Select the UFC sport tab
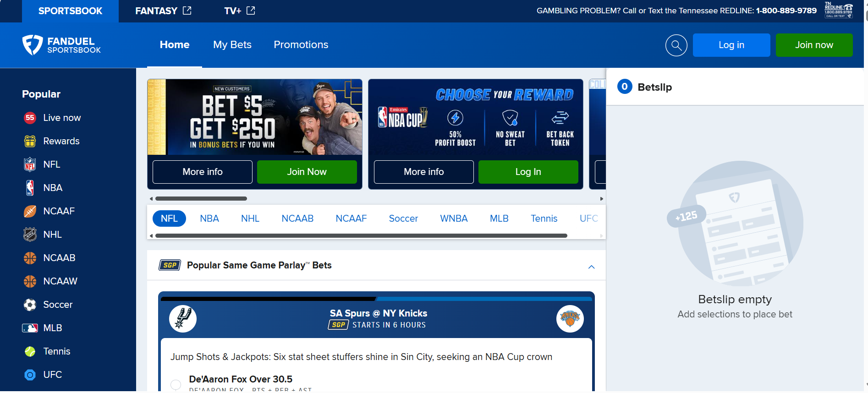868x393 pixels. [x=589, y=218]
